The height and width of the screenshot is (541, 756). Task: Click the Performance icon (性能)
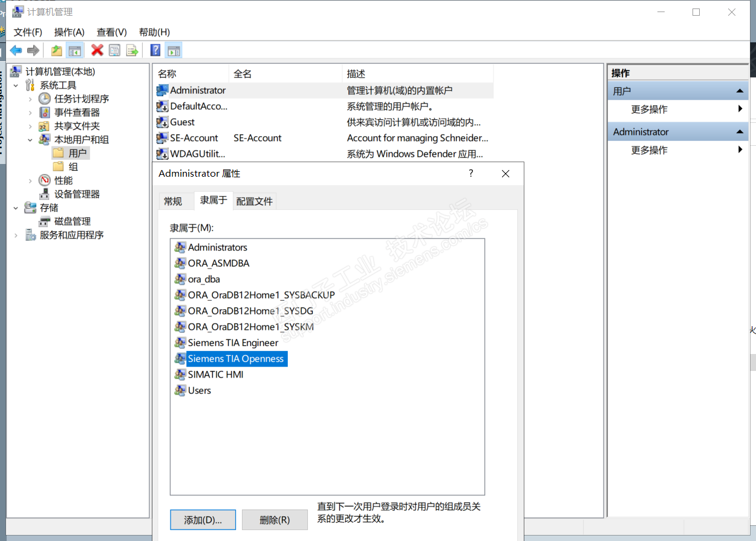click(x=45, y=180)
